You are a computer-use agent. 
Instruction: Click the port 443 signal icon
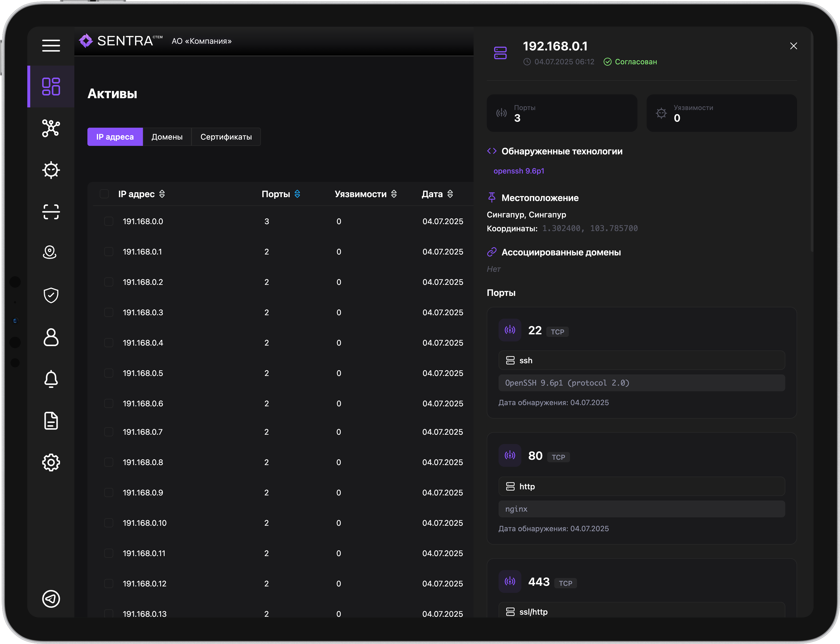click(510, 581)
